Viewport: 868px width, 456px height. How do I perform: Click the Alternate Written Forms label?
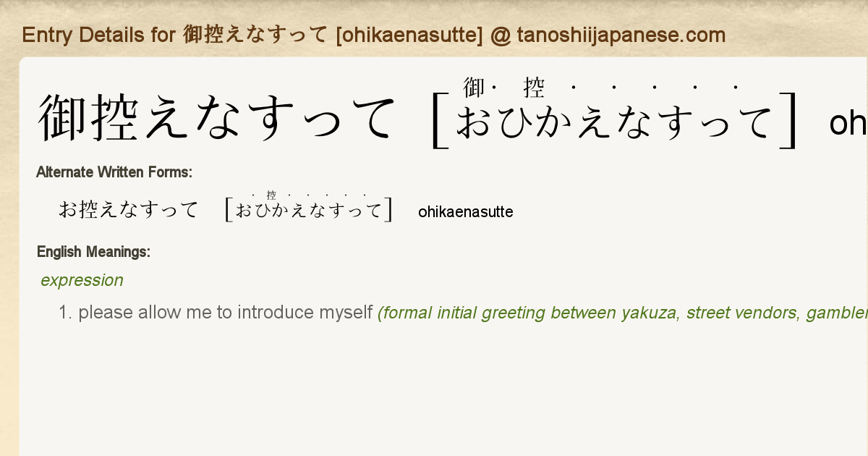(x=114, y=172)
